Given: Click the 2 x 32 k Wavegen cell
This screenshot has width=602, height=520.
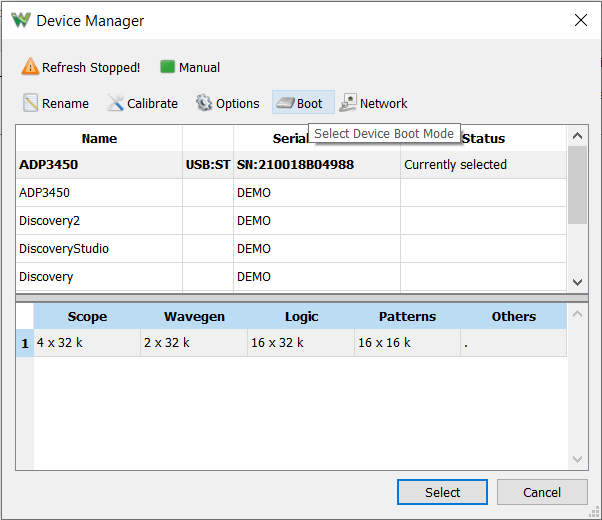Looking at the screenshot, I should click(194, 343).
